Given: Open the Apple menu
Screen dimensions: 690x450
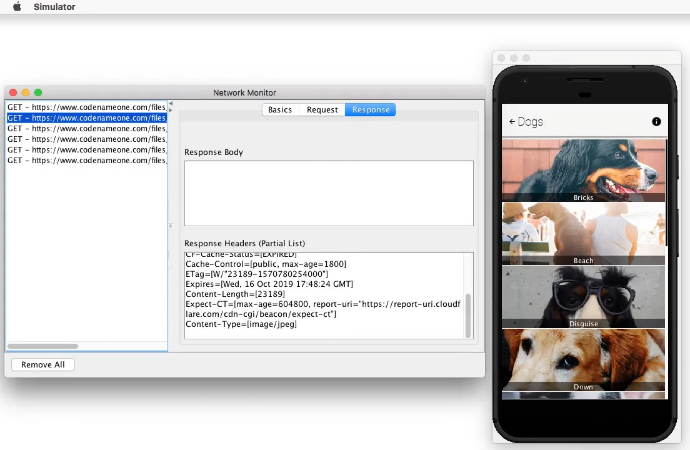Looking at the screenshot, I should pyautogui.click(x=17, y=7).
